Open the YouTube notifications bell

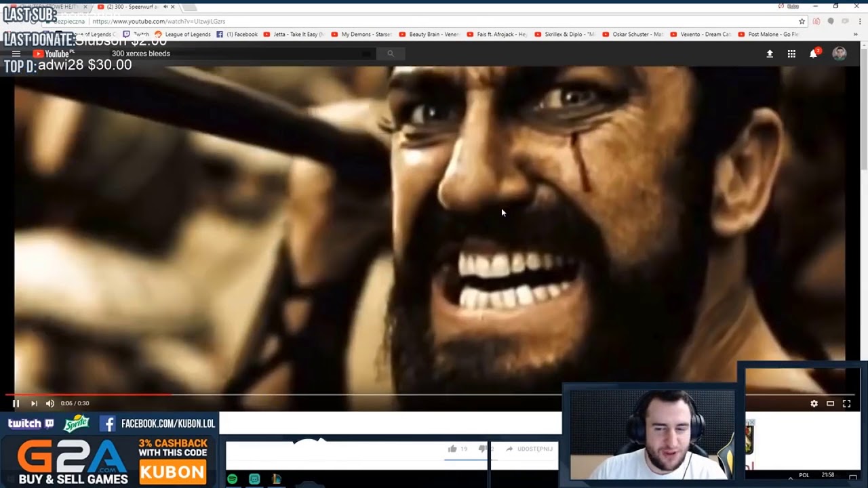[814, 54]
